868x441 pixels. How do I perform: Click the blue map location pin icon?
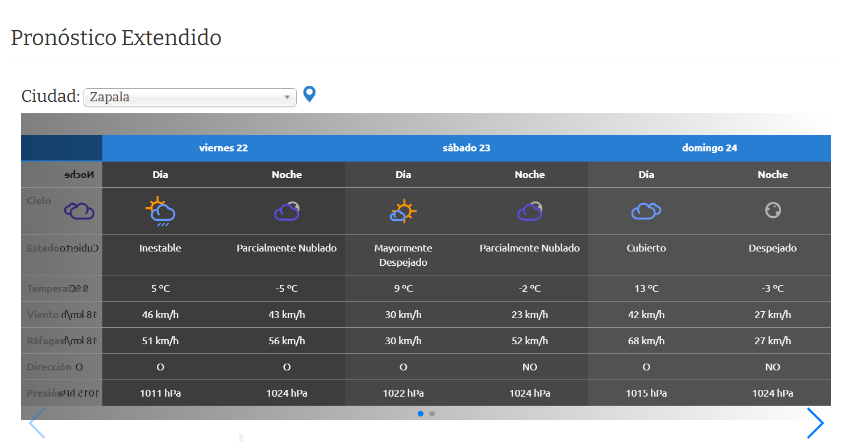point(309,94)
